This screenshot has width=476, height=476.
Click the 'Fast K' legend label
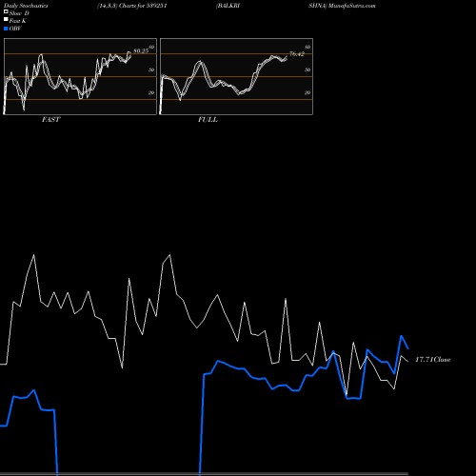(18, 21)
